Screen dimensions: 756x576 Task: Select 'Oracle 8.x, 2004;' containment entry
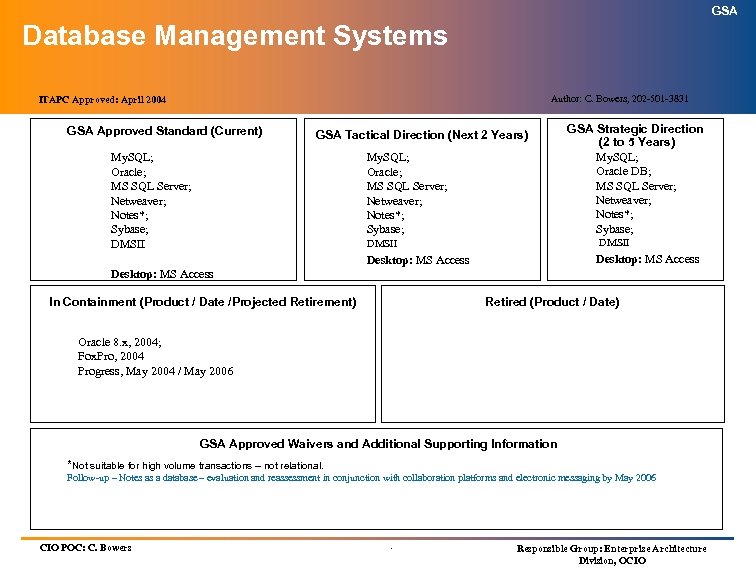(x=120, y=342)
